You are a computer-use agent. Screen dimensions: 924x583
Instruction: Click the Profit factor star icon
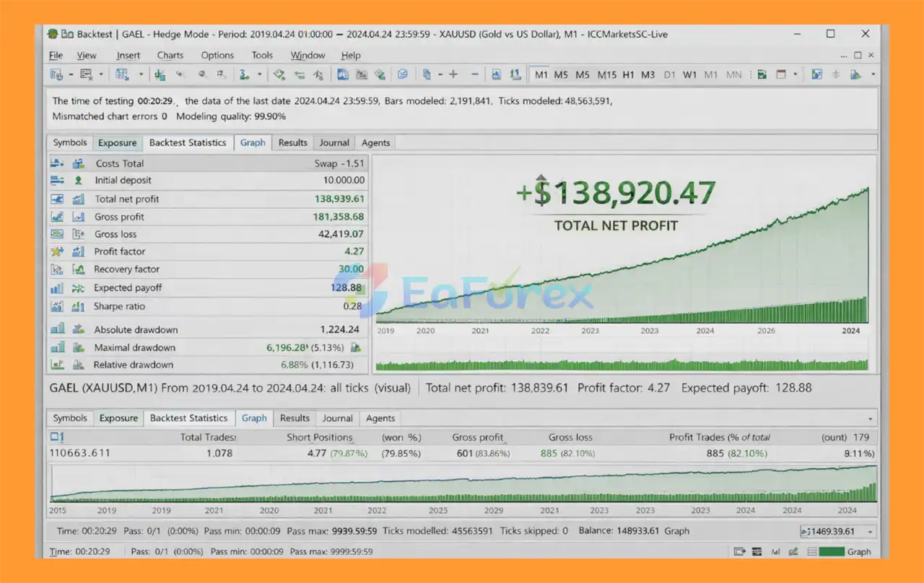tap(57, 251)
